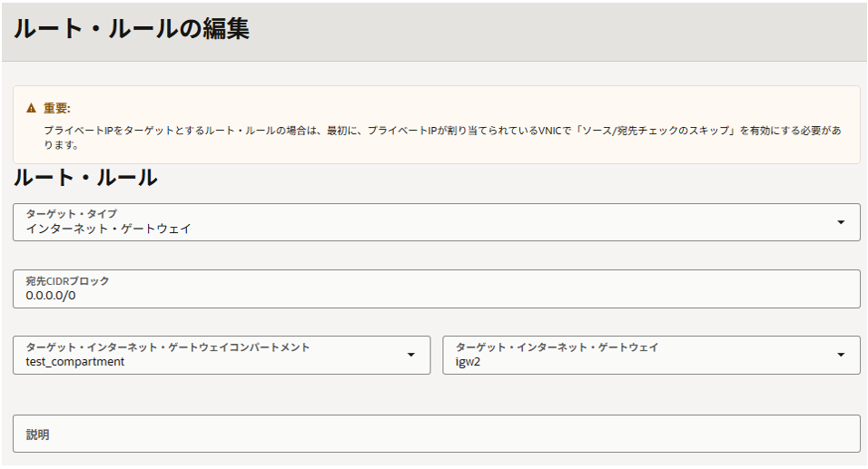Expand the compartment dropdown arrow next to test_compartment
This screenshot has height=469, width=868.
click(x=411, y=355)
